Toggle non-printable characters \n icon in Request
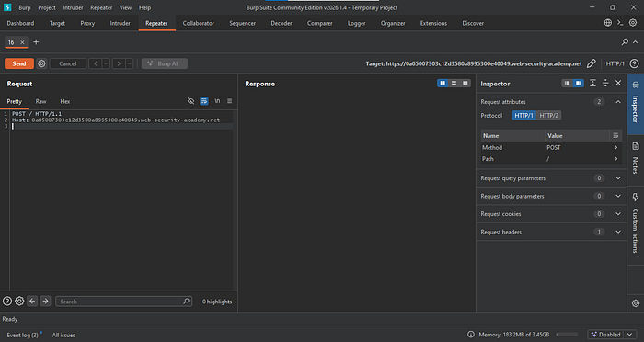 [217, 101]
